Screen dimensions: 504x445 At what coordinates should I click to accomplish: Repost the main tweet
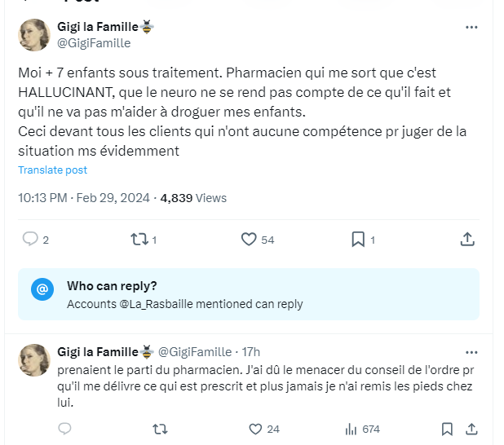click(139, 239)
